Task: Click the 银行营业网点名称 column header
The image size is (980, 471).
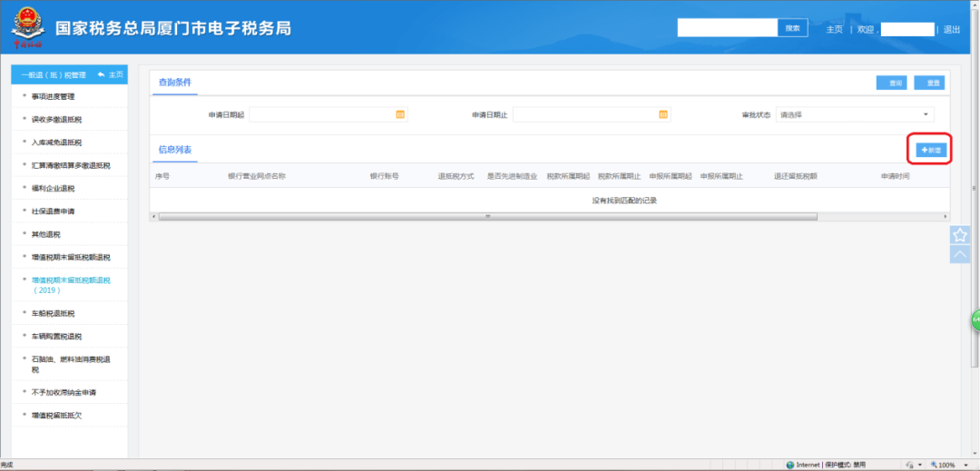Action: coord(257,176)
